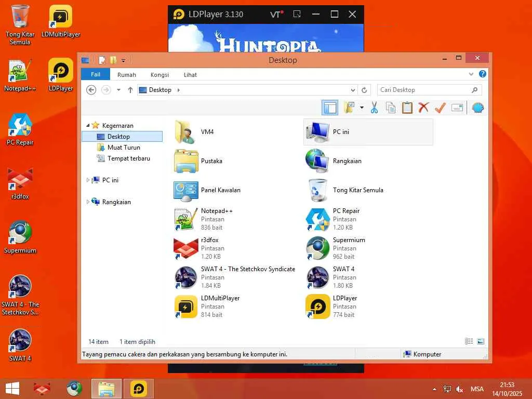Select PC Repair shortcut in file list
Viewport: 532px width, 399px height.
point(332,219)
